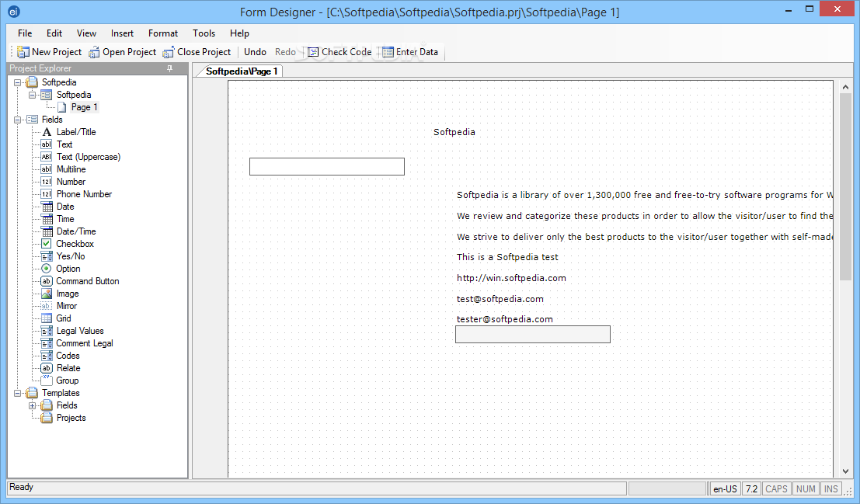Screen dimensions: 860x504
Task: Click the input field below tester@softpedia.com
Action: [x=533, y=335]
